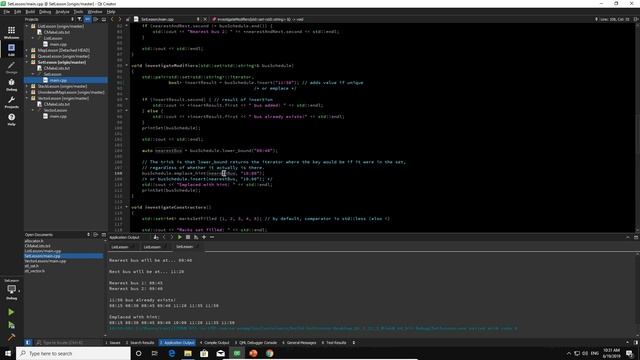Re-run application with output pane green play button
Image resolution: width=640 pixels, height=360 pixels.
pos(180,237)
